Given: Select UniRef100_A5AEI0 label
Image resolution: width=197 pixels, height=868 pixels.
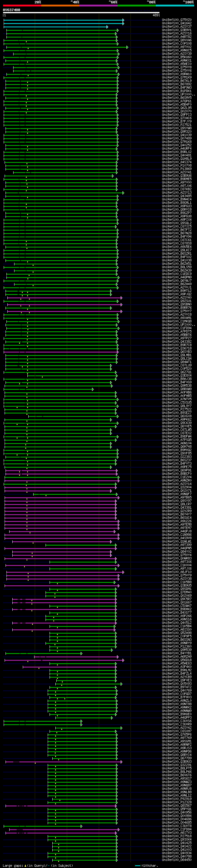Looking at the screenshot, I should tap(177, 64).
